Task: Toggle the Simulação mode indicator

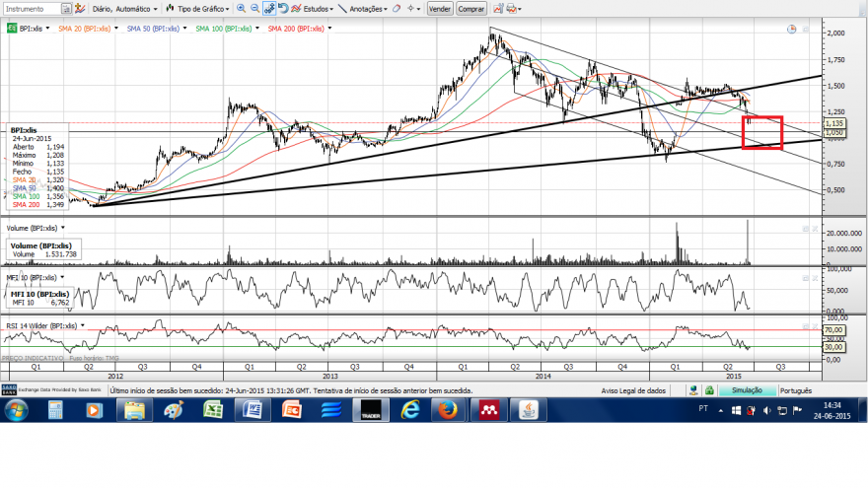Action: click(747, 390)
